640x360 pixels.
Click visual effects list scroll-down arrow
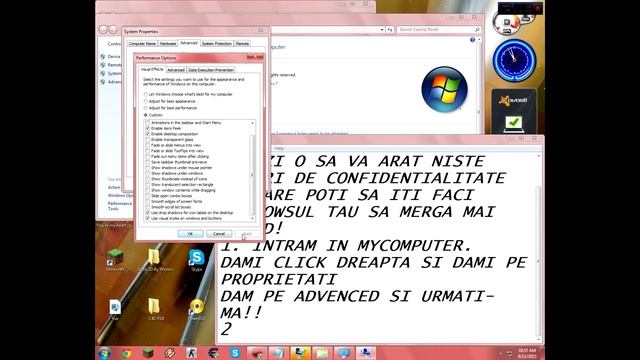tap(253, 219)
